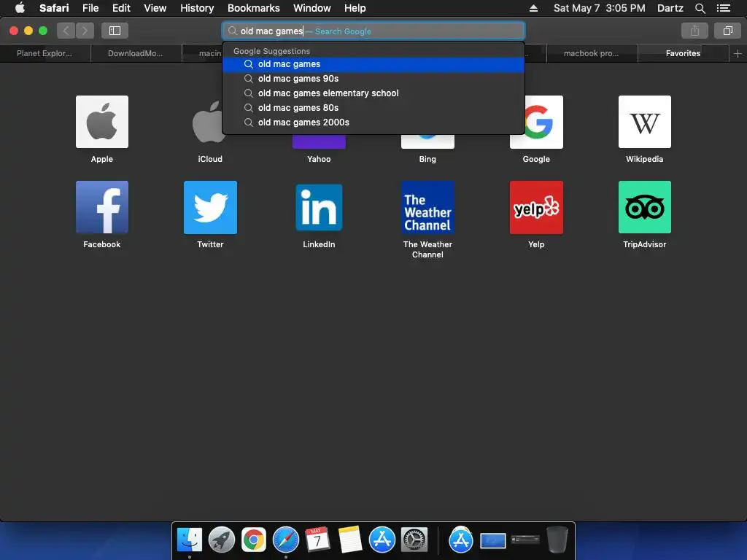Click the Share toolbar button

tap(694, 31)
